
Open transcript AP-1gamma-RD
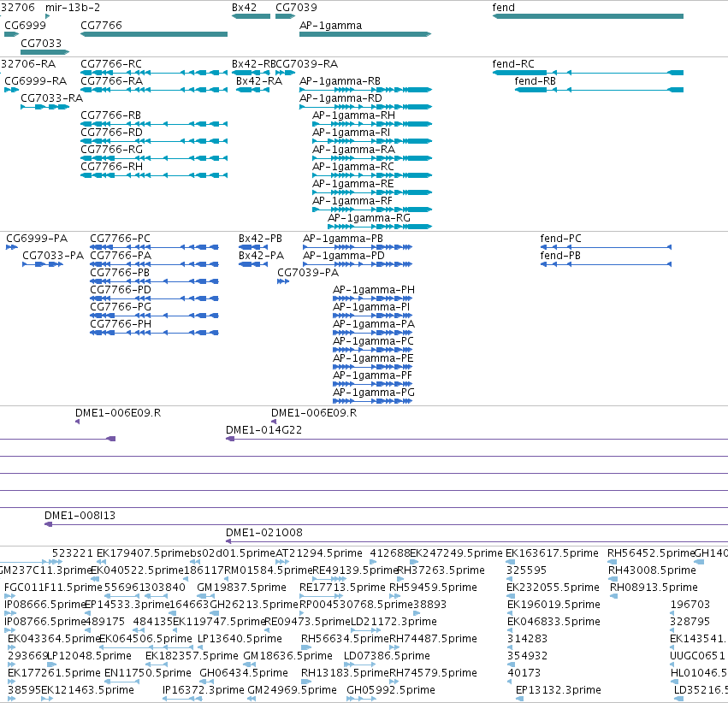(x=340, y=98)
